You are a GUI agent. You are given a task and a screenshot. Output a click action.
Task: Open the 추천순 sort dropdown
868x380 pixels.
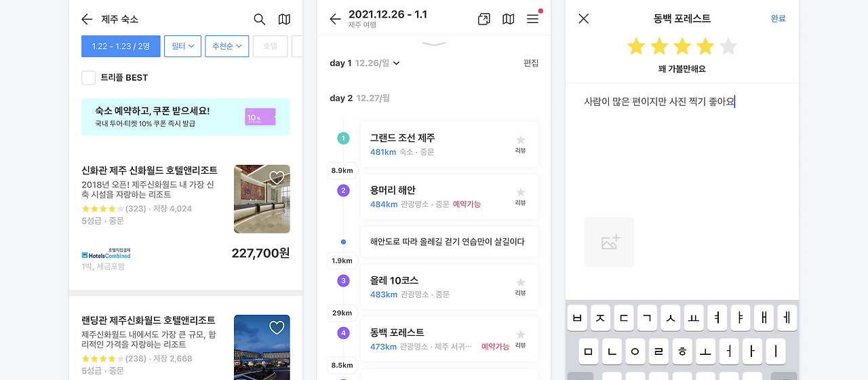(x=226, y=46)
